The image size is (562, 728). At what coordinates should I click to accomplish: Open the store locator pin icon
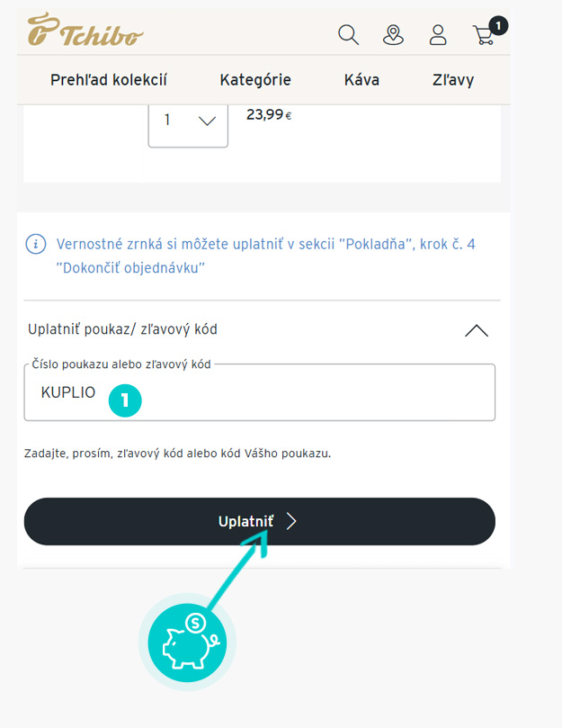(x=393, y=35)
